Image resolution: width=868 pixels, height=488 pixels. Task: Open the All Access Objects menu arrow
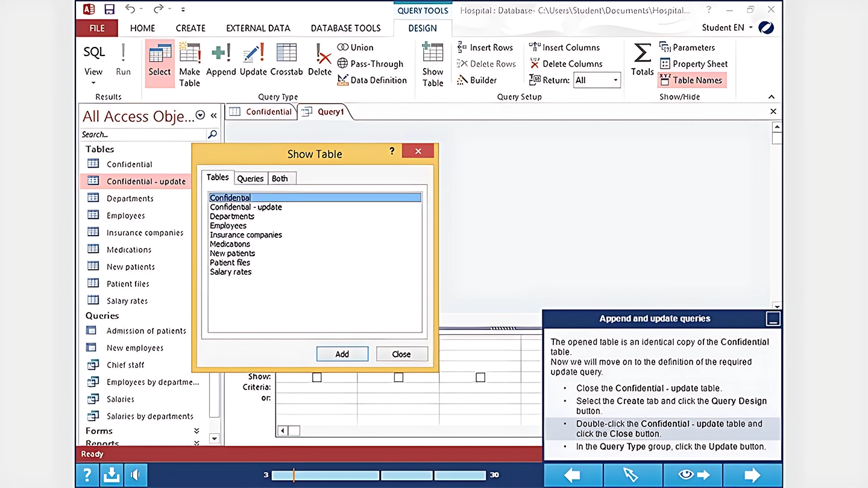pyautogui.click(x=200, y=116)
